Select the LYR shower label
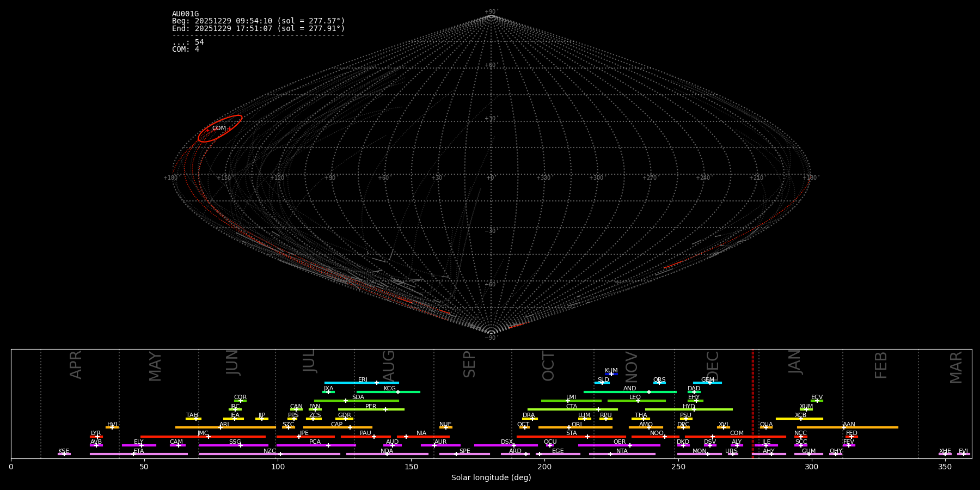The height and width of the screenshot is (490, 980). (96, 433)
